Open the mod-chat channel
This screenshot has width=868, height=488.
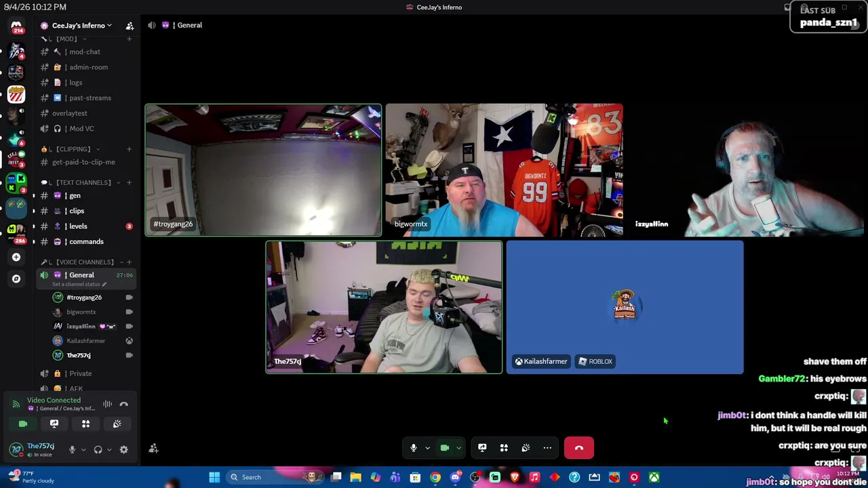[86, 52]
